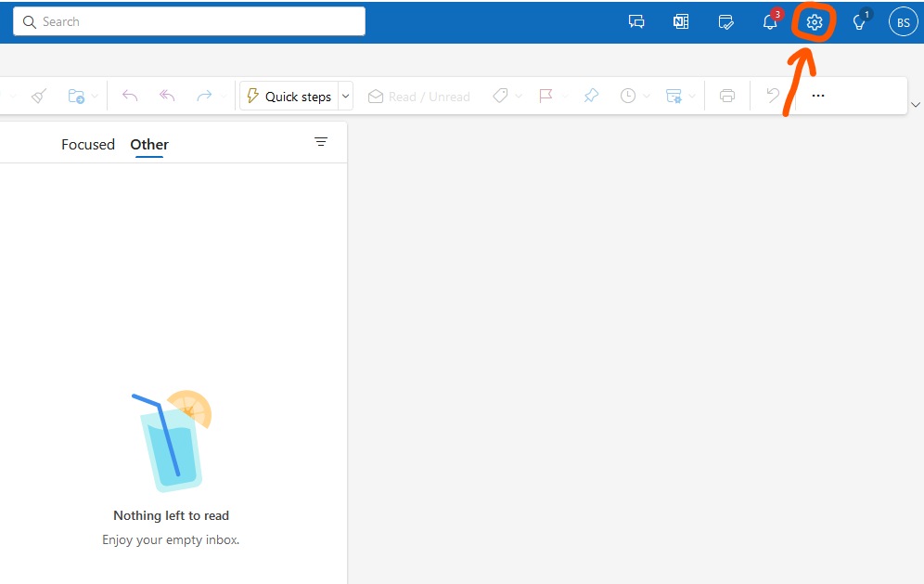Click the Forward arrow icon
The height and width of the screenshot is (584, 924).
[205, 96]
